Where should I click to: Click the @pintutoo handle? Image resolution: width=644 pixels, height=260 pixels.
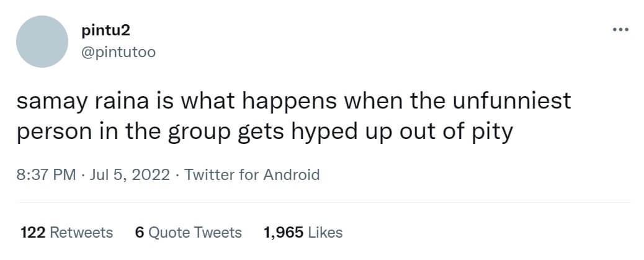tap(119, 52)
